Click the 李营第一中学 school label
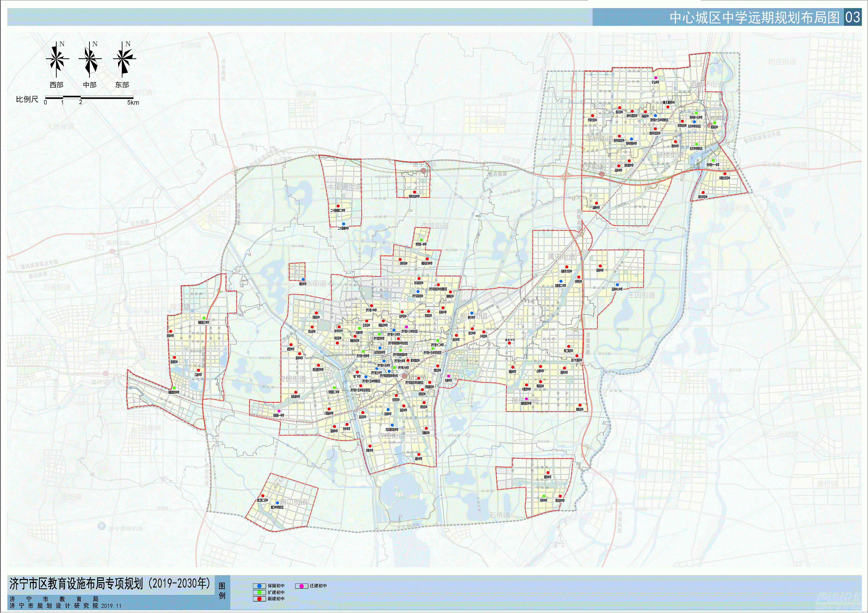Viewport: 868px width, 613px height. point(421,244)
